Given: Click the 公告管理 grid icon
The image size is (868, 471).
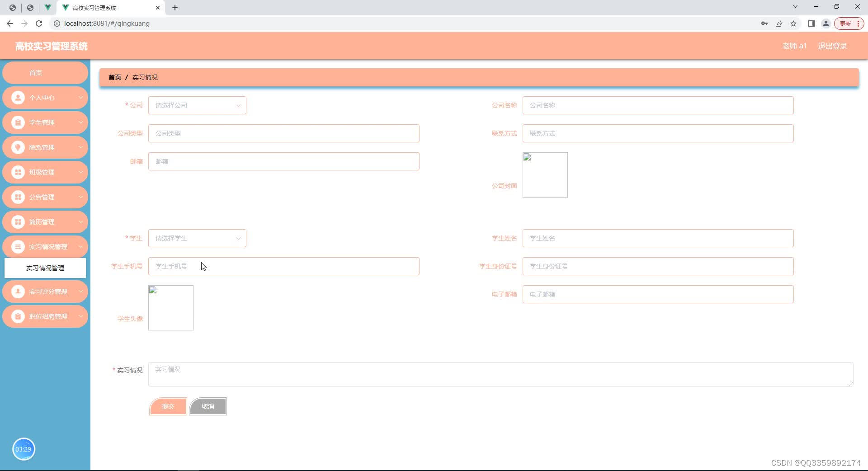Looking at the screenshot, I should point(18,197).
